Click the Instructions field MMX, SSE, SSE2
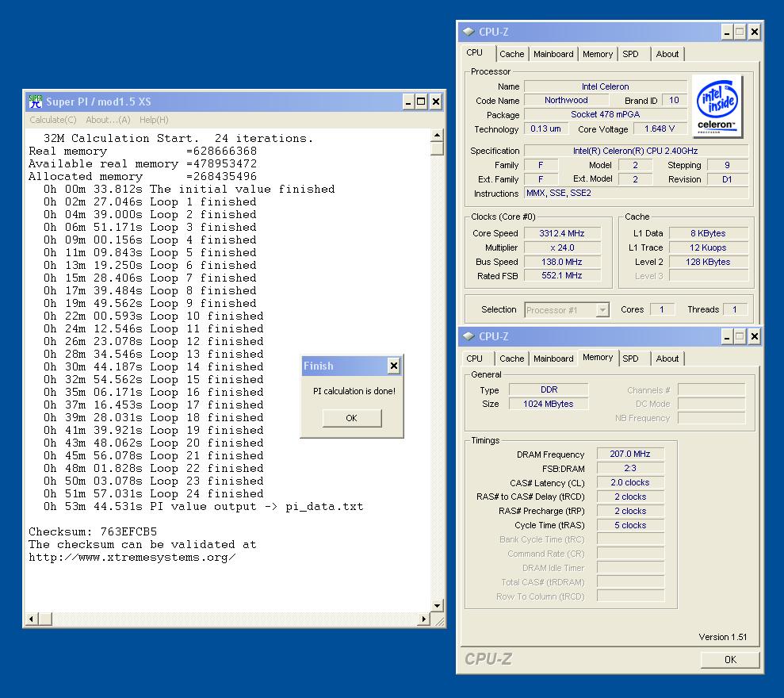The image size is (784, 698). [636, 193]
